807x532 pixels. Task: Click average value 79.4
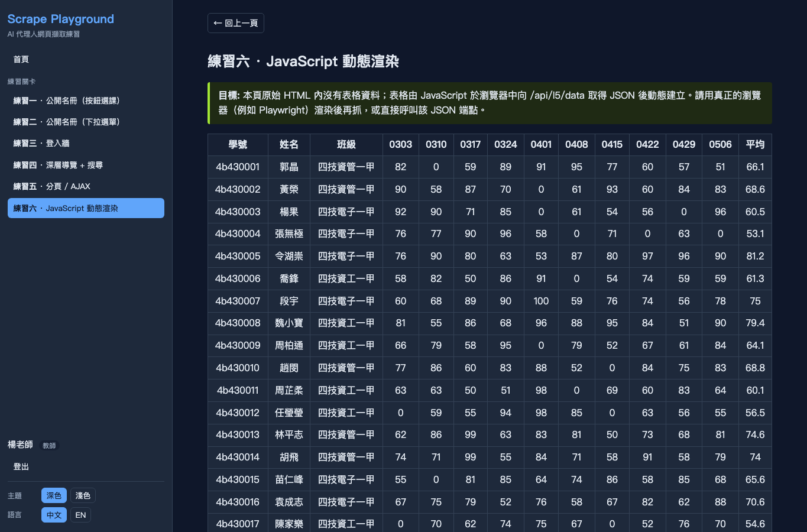click(x=756, y=323)
